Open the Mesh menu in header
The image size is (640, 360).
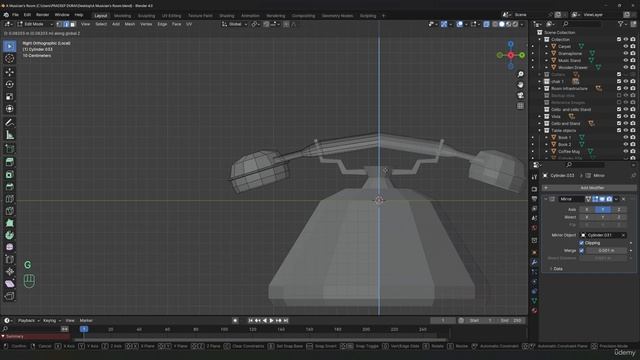(x=130, y=24)
